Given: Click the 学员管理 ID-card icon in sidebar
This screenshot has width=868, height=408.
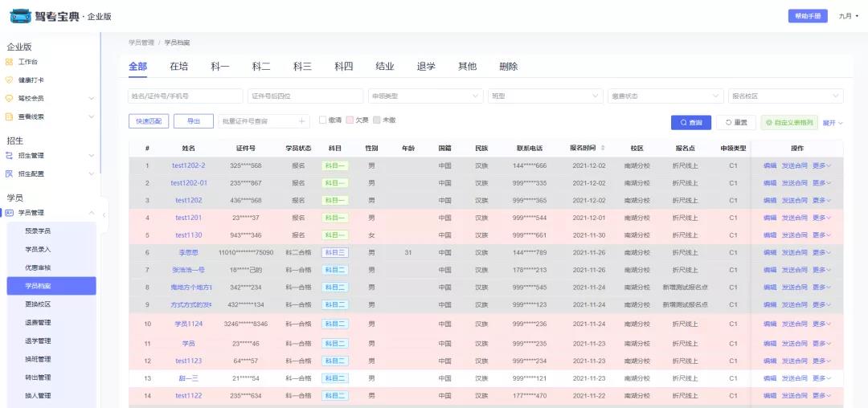Looking at the screenshot, I should (9, 212).
